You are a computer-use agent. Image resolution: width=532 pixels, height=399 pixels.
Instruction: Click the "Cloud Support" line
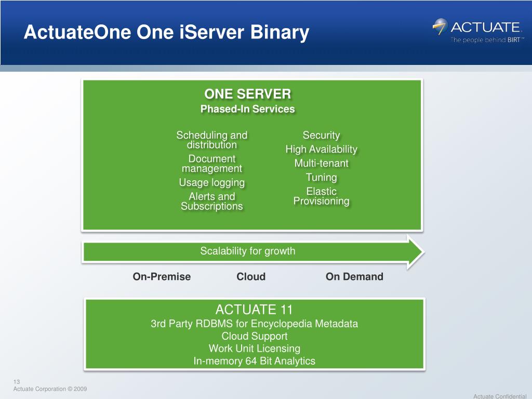pyautogui.click(x=255, y=336)
